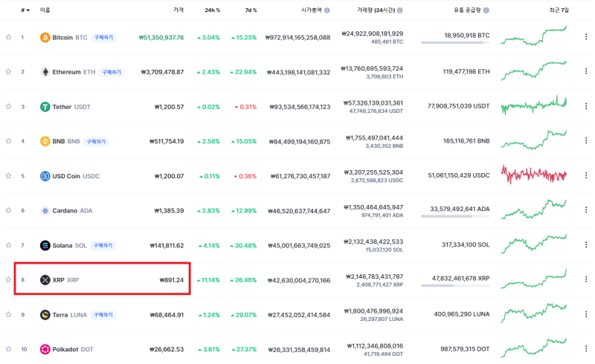This screenshot has height=364, width=595.
Task: Sort table by 가격 column header
Action: pos(178,10)
